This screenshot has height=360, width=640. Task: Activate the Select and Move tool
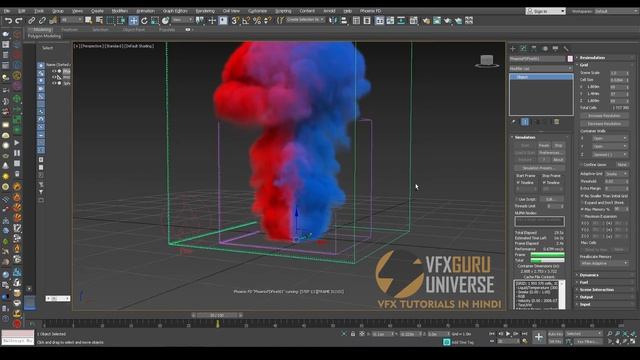click(x=133, y=20)
